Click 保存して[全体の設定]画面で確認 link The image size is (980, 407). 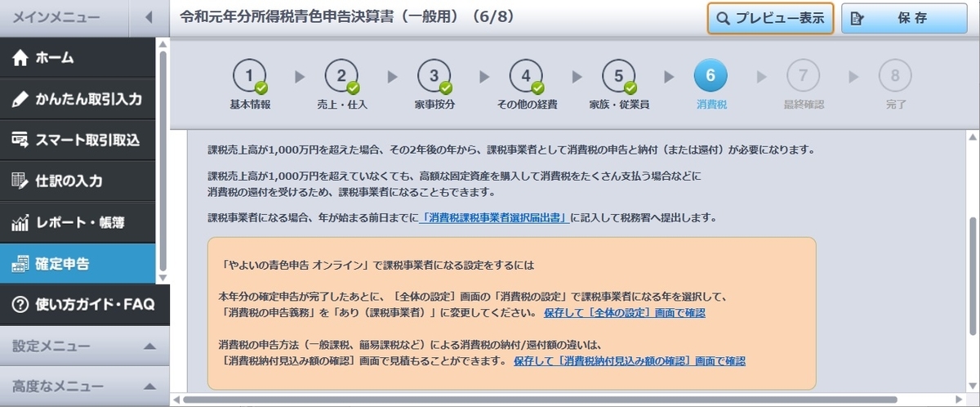click(624, 312)
